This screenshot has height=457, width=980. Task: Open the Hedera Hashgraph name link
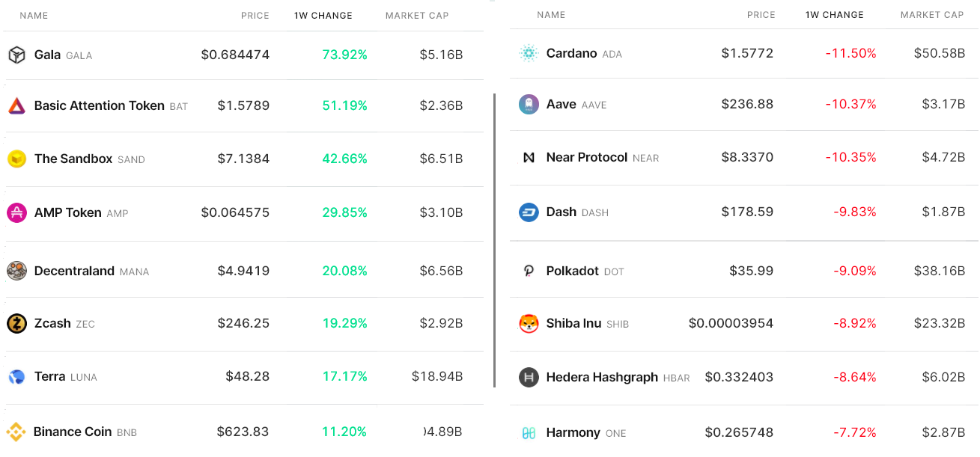602,377
